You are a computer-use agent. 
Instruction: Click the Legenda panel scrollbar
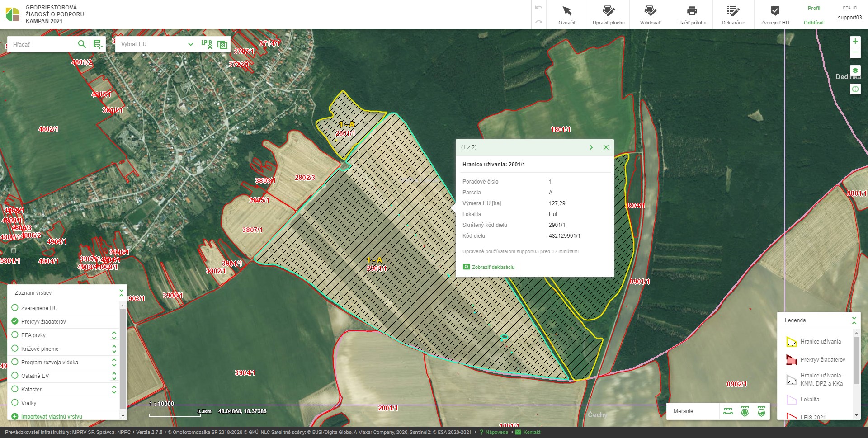click(x=856, y=361)
